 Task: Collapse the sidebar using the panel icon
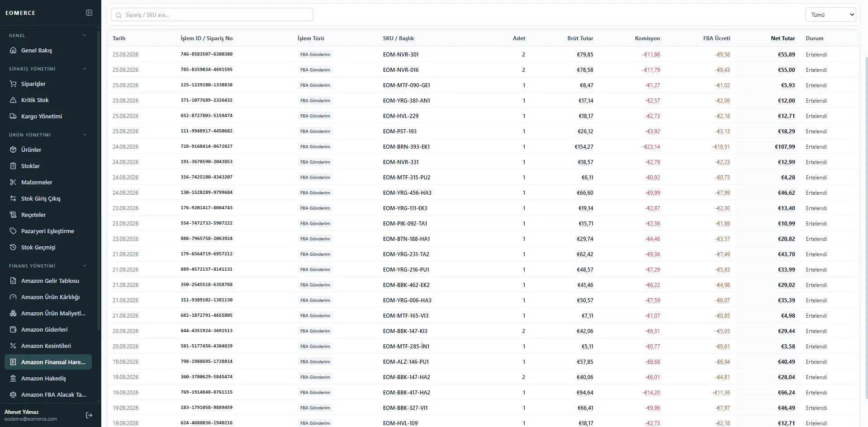point(89,13)
